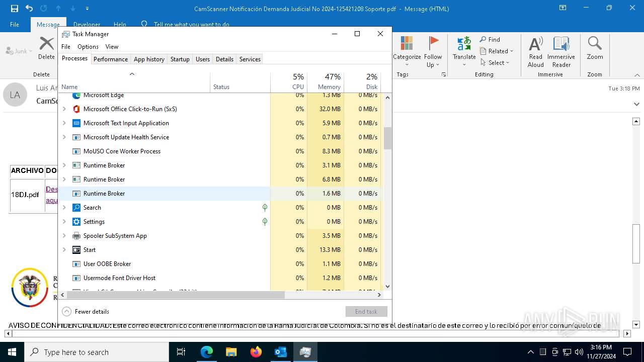644x362 pixels.
Task: Open File Explorer from the taskbar
Action: click(231, 352)
